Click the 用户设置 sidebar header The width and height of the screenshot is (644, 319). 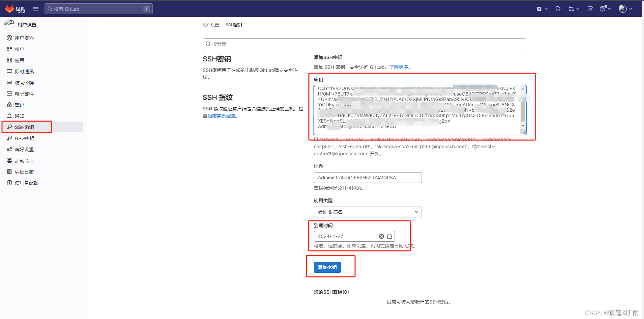coord(27,25)
